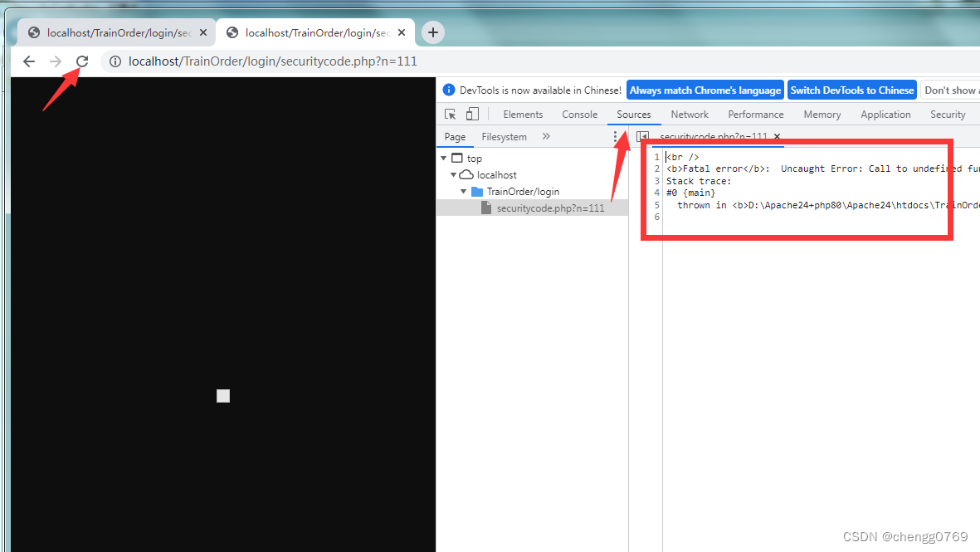Collapse the TrainOrder/login folder
Viewport: 980px width, 552px height.
464,192
